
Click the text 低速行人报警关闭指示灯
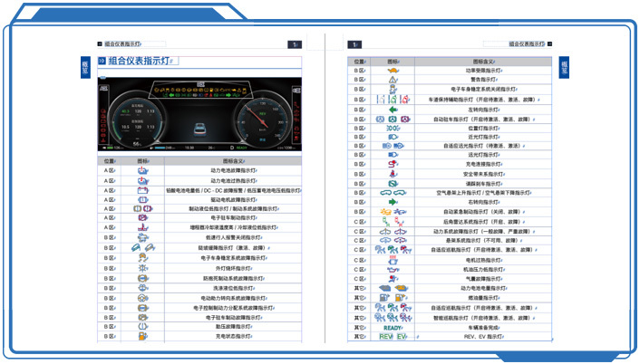click(233, 237)
